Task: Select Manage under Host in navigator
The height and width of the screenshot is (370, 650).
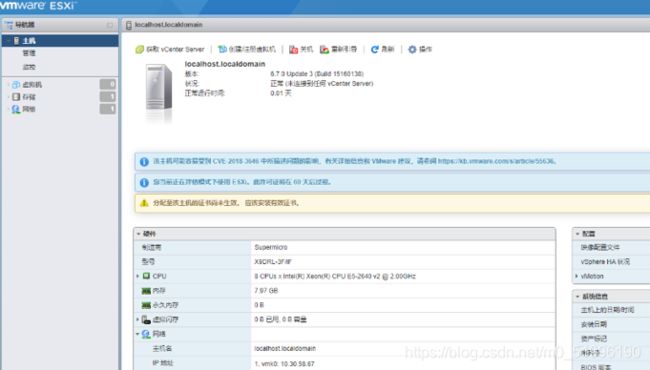Action: tap(29, 53)
